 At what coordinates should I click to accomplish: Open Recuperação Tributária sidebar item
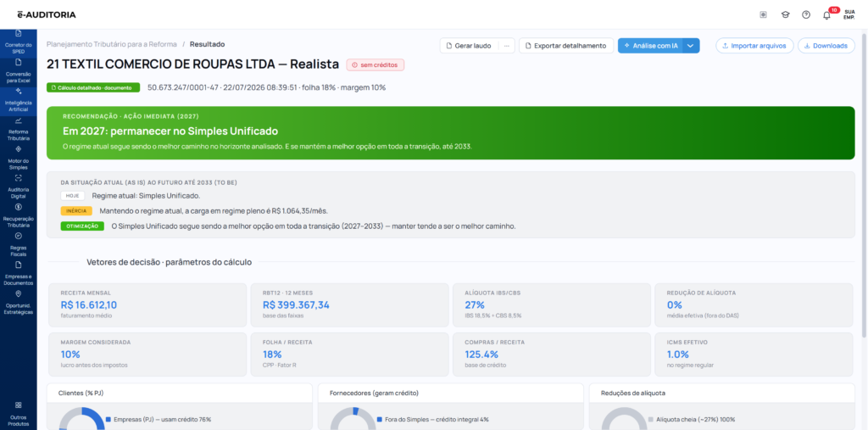[x=19, y=216]
